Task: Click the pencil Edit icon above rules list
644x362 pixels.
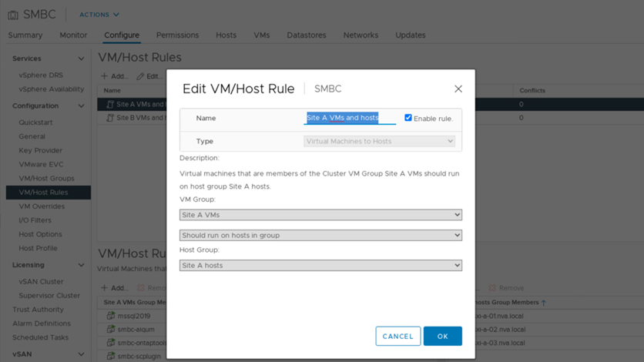Action: coord(140,76)
